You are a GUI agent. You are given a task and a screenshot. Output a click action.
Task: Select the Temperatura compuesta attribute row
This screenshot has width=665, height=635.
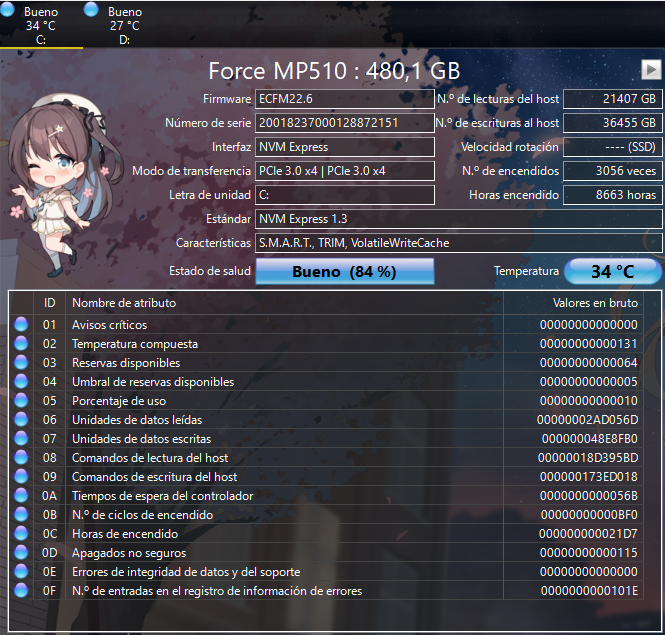tap(326, 344)
